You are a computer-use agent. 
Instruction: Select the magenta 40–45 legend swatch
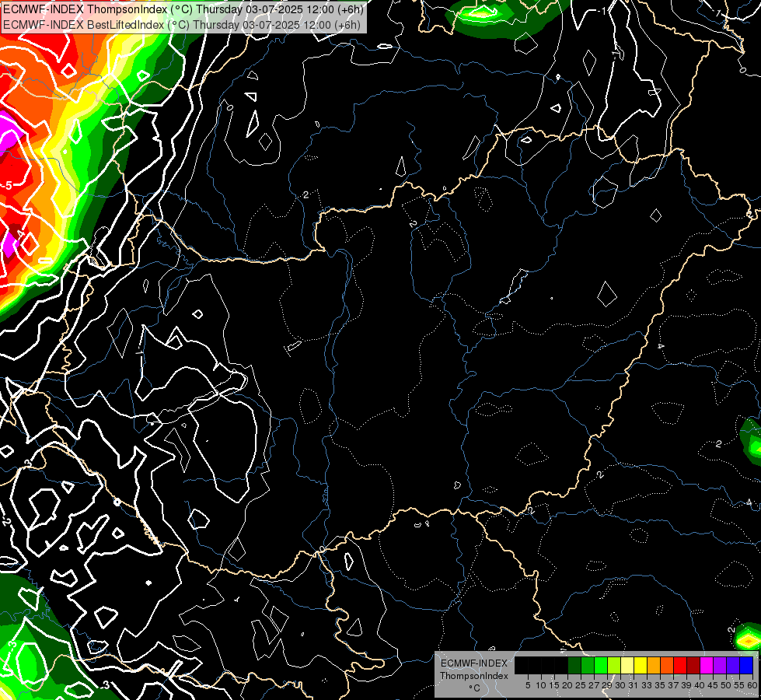point(707,665)
